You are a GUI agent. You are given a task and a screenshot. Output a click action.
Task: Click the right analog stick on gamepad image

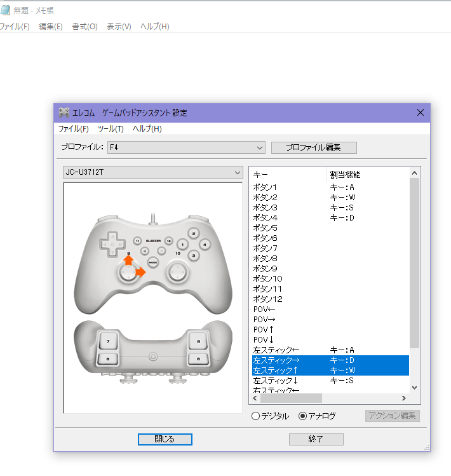click(178, 272)
